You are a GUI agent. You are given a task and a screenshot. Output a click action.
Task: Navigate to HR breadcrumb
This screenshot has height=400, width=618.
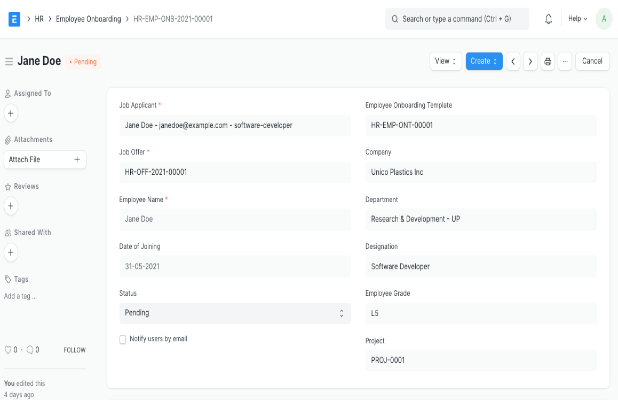[39, 19]
